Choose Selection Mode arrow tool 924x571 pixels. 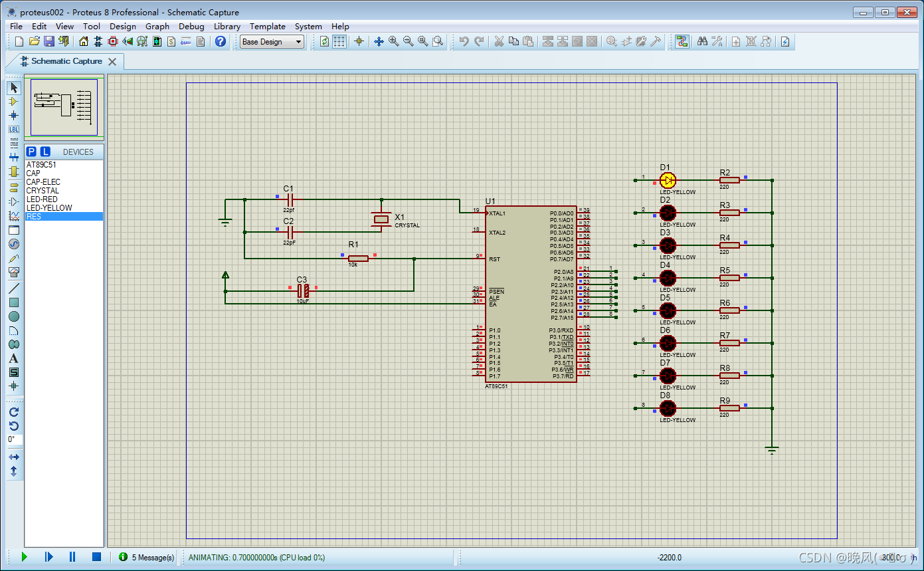click(14, 88)
